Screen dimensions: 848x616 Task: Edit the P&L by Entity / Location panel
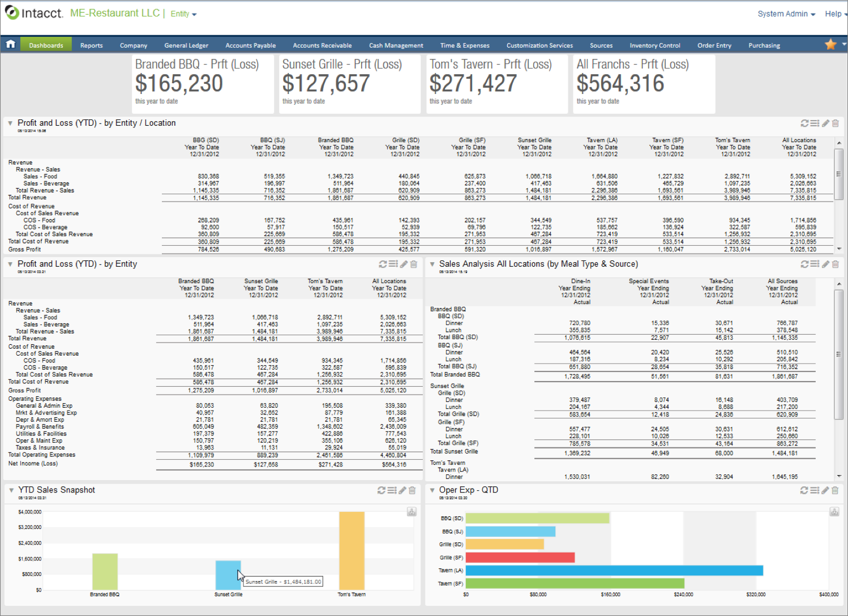825,123
